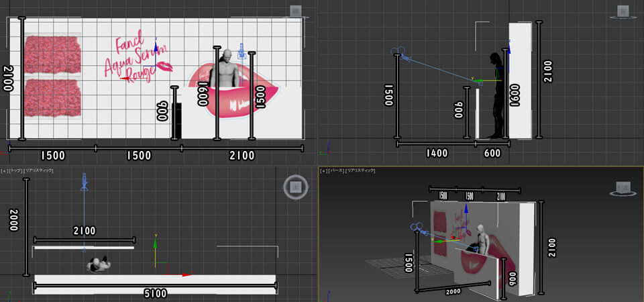Select the human figure seen from above
Viewport: 644px width, 302px height.
[98, 265]
